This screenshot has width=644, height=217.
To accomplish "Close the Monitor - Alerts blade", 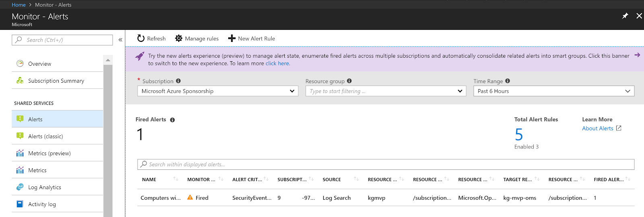I will tap(639, 16).
